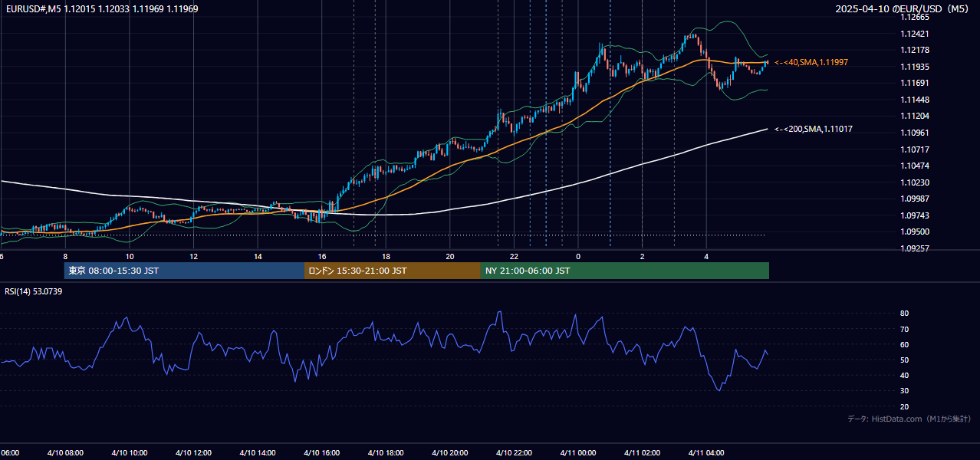
Task: Click price axis value 1.09987
Action: point(914,199)
